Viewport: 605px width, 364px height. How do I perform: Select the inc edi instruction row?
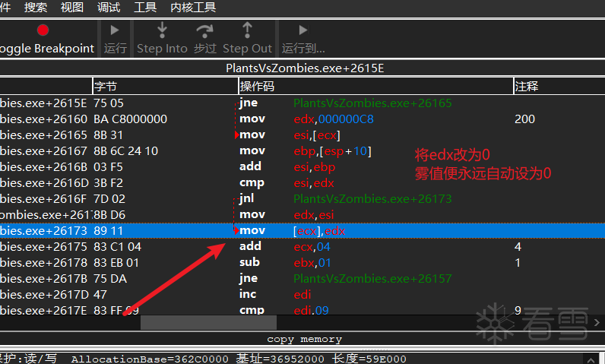click(302, 294)
